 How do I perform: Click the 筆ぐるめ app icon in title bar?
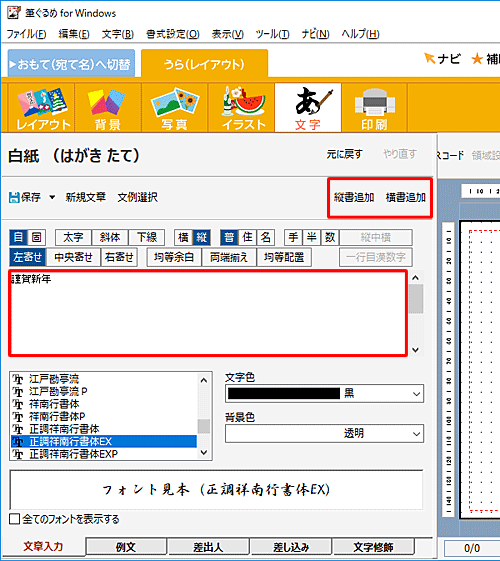[x=14, y=13]
